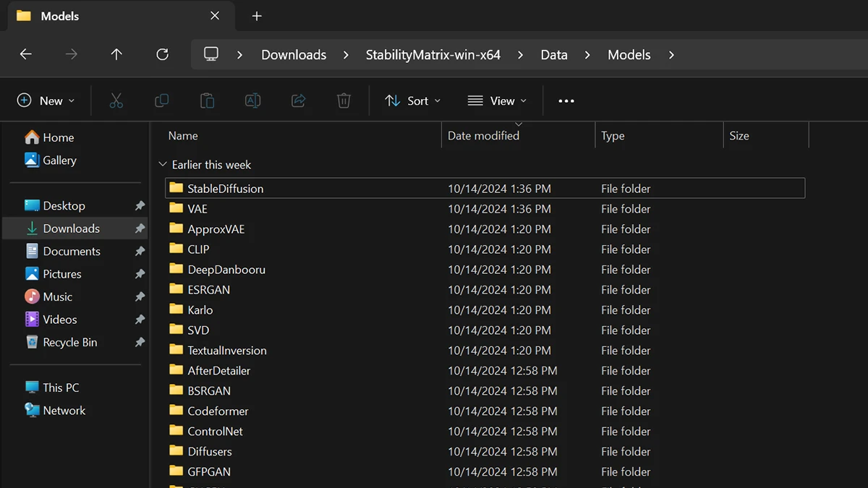Click the VAE folder icon
The image size is (868, 488).
click(x=176, y=208)
